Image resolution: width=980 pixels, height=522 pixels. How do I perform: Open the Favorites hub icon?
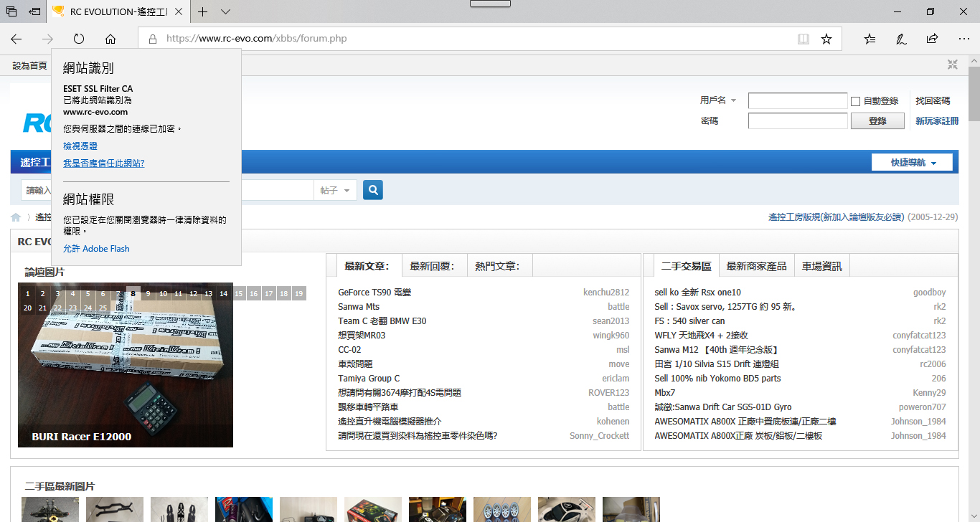[870, 39]
